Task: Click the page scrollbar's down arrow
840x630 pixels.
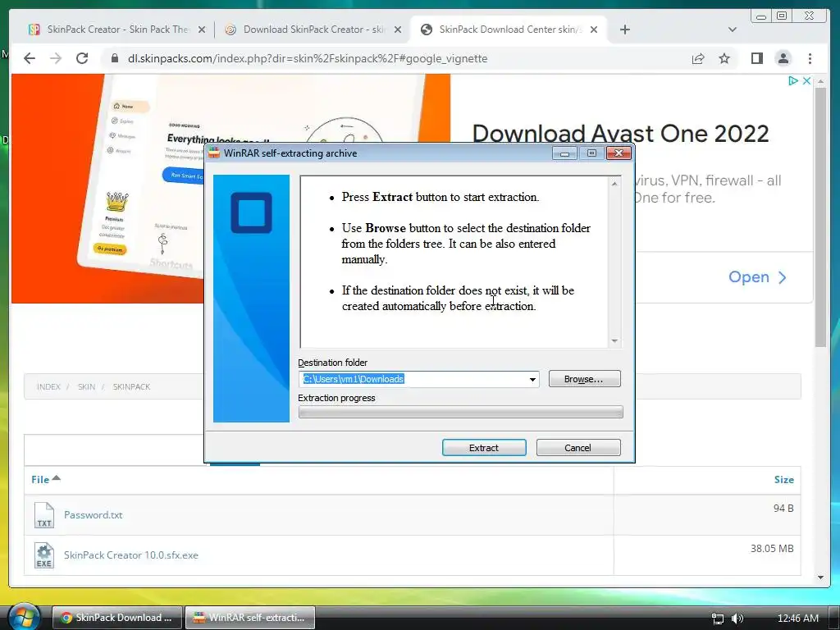Action: [820, 577]
